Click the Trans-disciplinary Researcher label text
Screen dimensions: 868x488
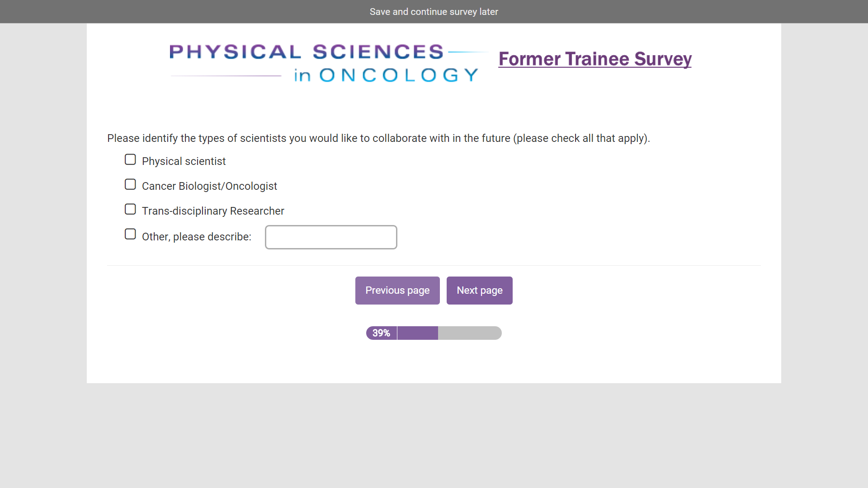coord(213,211)
